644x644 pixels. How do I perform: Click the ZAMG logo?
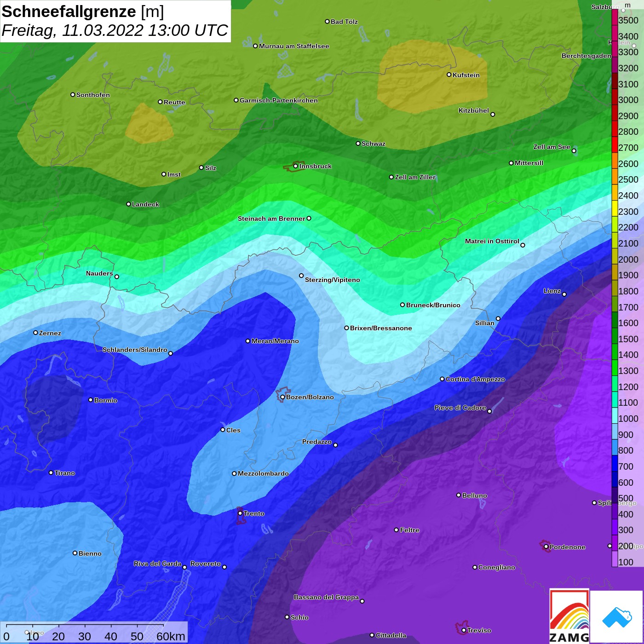pyautogui.click(x=569, y=616)
